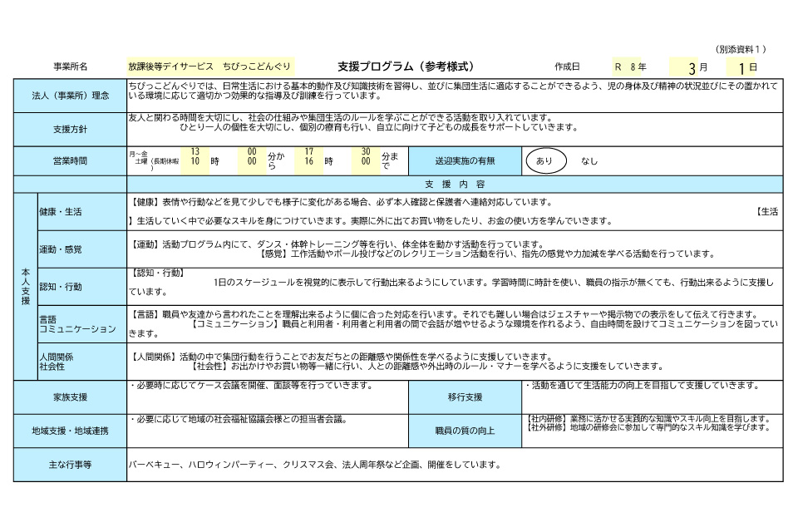This screenshot has height=532, width=798.
Task: Select the circled あり transport option
Action: click(545, 161)
